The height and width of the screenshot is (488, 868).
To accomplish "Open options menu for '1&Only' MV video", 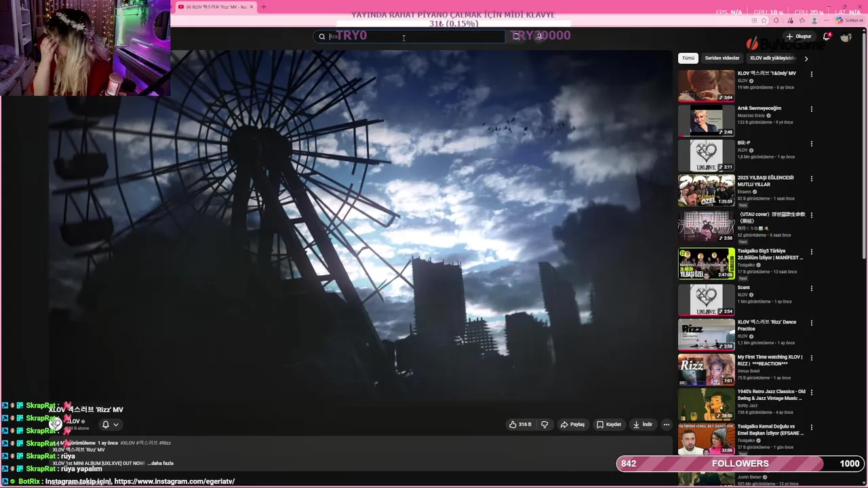I will point(811,74).
